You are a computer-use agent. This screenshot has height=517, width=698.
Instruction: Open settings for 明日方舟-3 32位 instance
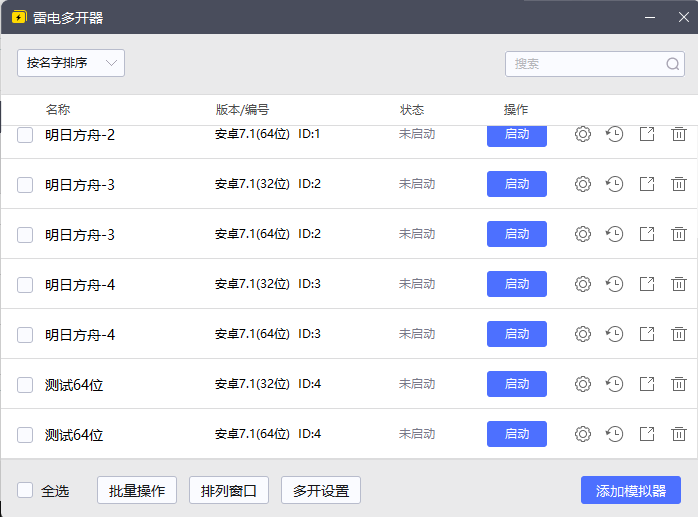(583, 184)
